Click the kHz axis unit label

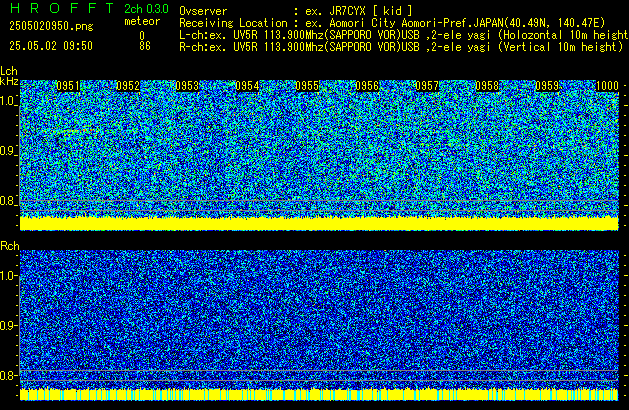click(9, 81)
